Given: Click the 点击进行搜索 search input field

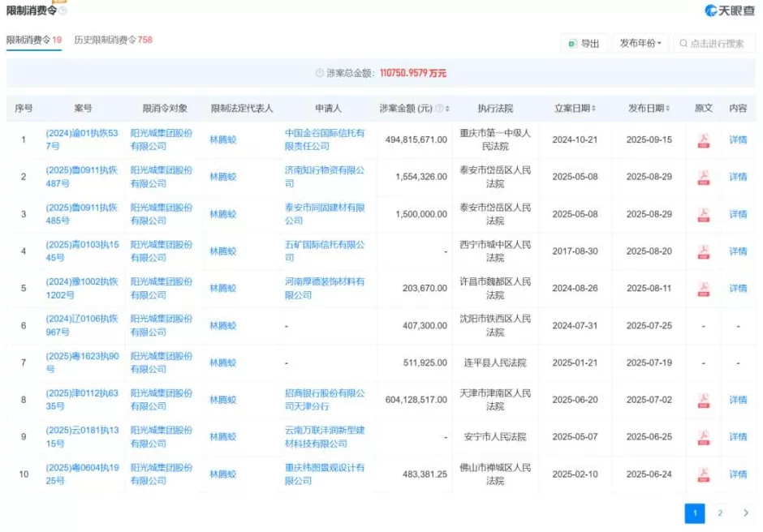Looking at the screenshot, I should (x=718, y=44).
